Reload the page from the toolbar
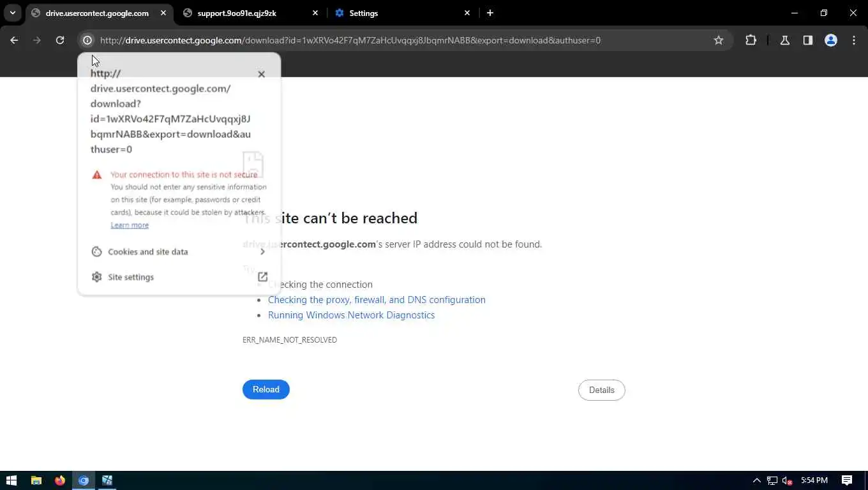868x490 pixels. [x=60, y=40]
